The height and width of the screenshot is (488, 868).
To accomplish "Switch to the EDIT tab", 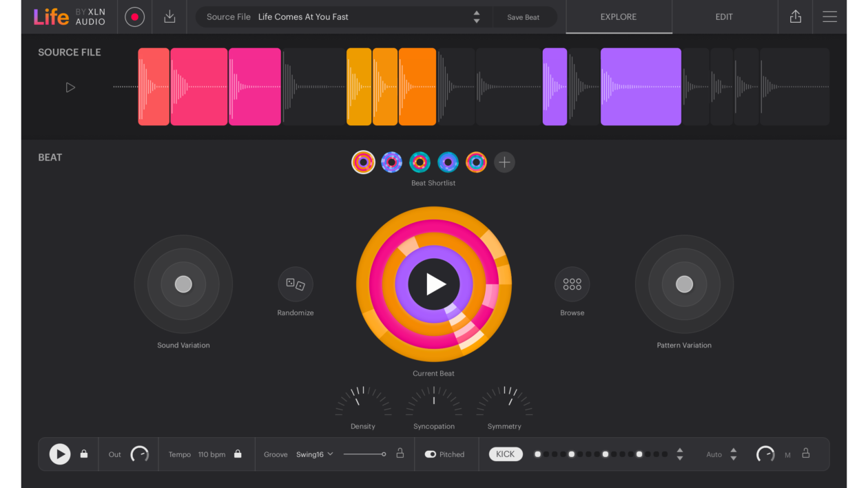I will [x=724, y=17].
